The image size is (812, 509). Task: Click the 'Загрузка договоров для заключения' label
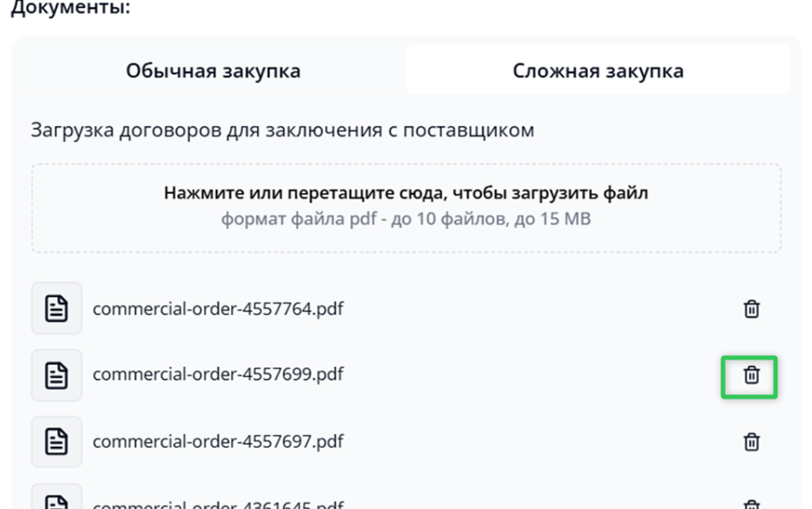pos(282,130)
